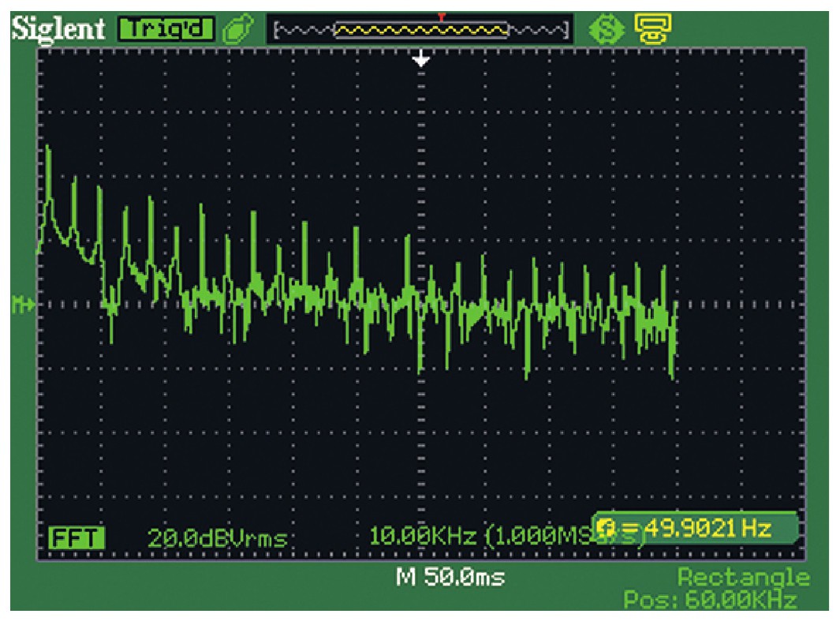
Task: Select the waveform memory overview bar
Action: (420, 31)
